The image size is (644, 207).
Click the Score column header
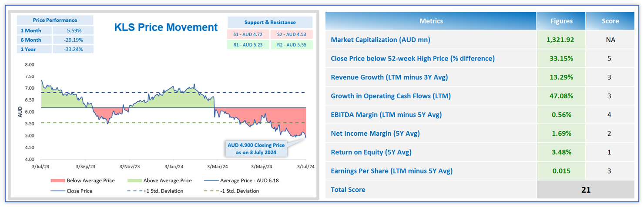610,21
